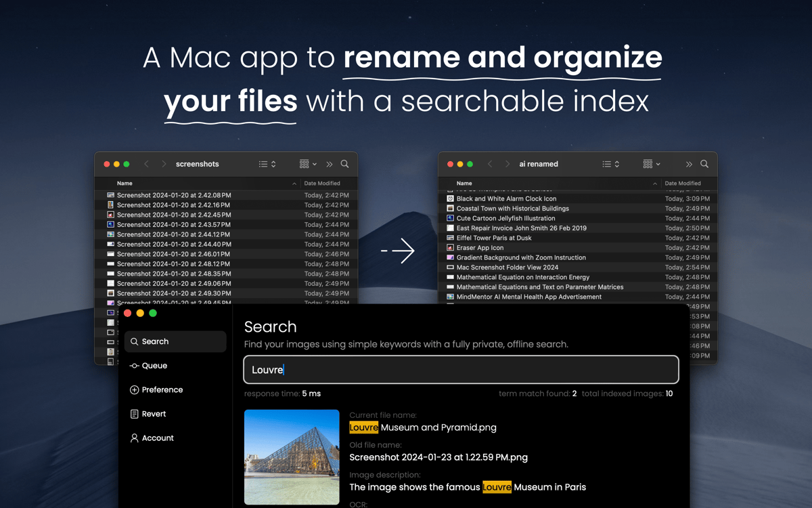Sort by Date Modified in the screenshots window
The width and height of the screenshot is (812, 508).
click(x=322, y=184)
